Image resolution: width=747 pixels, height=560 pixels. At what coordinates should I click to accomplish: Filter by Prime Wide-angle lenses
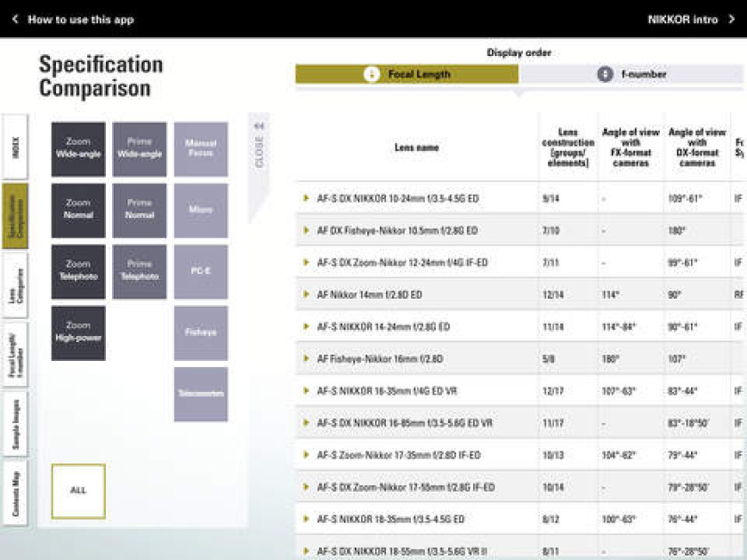pos(140,149)
